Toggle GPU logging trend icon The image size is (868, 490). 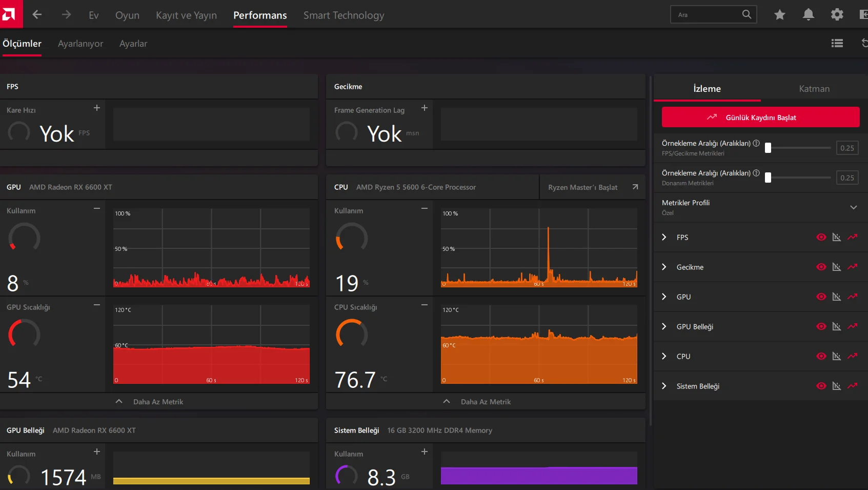[853, 297]
